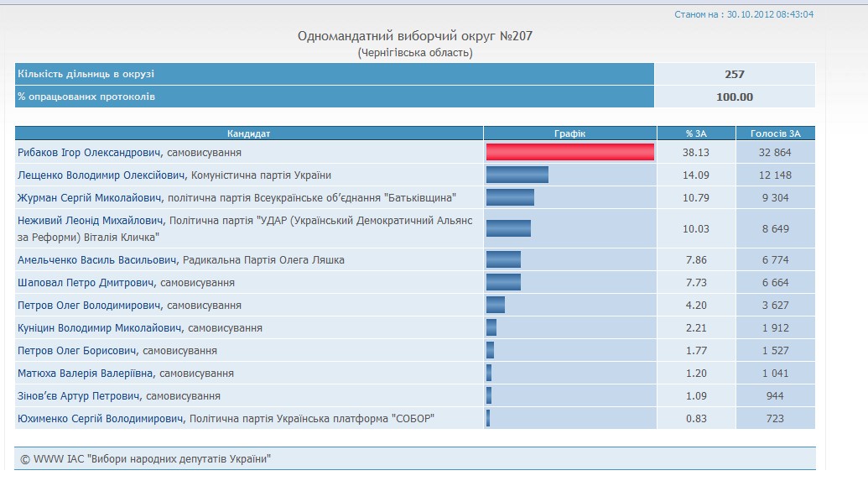Click the Станом на timestamp text
Image resolution: width=868 pixels, height=481 pixels.
tap(744, 14)
